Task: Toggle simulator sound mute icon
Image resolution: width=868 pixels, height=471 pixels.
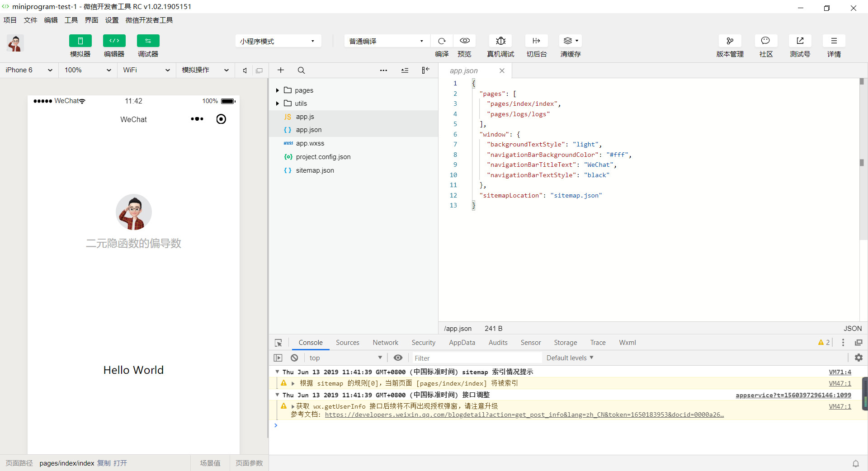Action: [245, 71]
